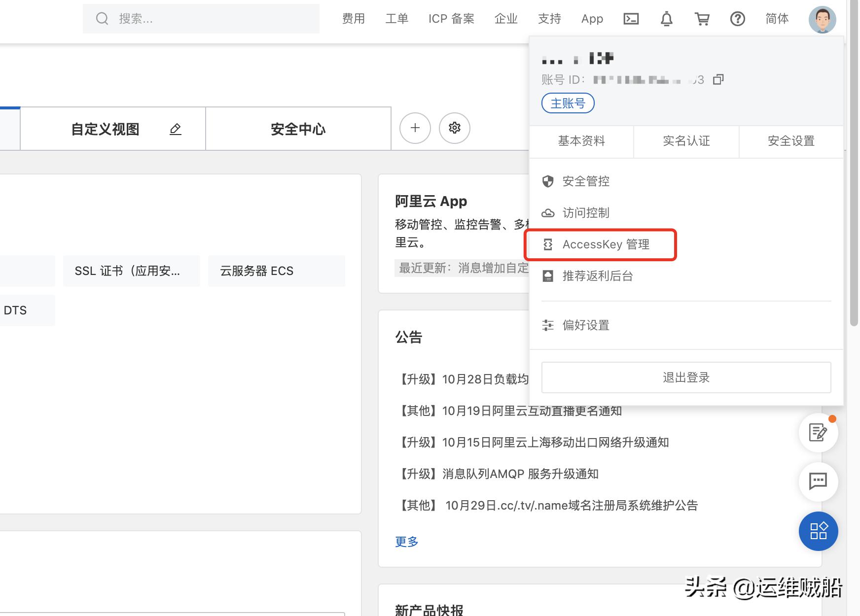Copy the account ID with the copy icon

(x=718, y=79)
